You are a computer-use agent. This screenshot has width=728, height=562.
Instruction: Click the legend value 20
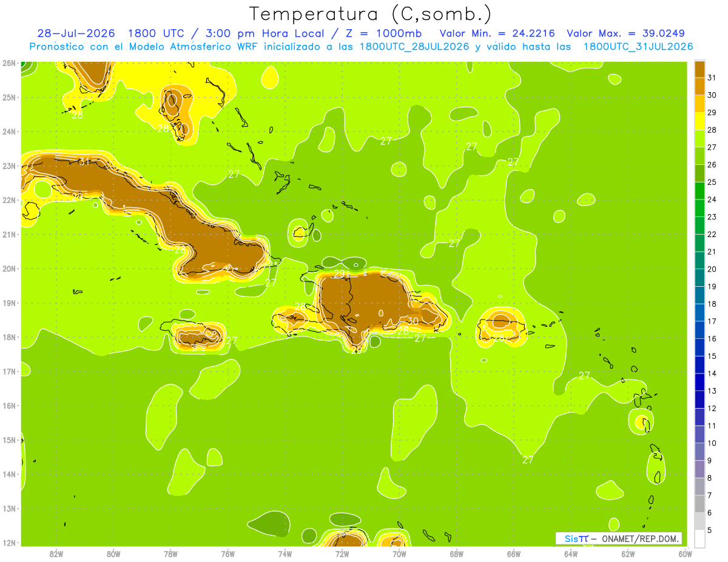pos(712,269)
